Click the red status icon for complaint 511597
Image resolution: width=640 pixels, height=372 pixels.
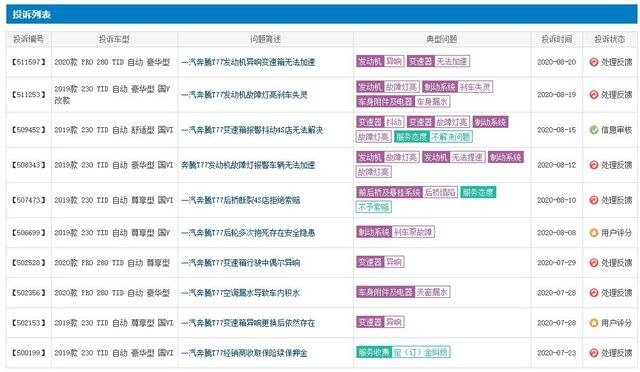tap(594, 62)
